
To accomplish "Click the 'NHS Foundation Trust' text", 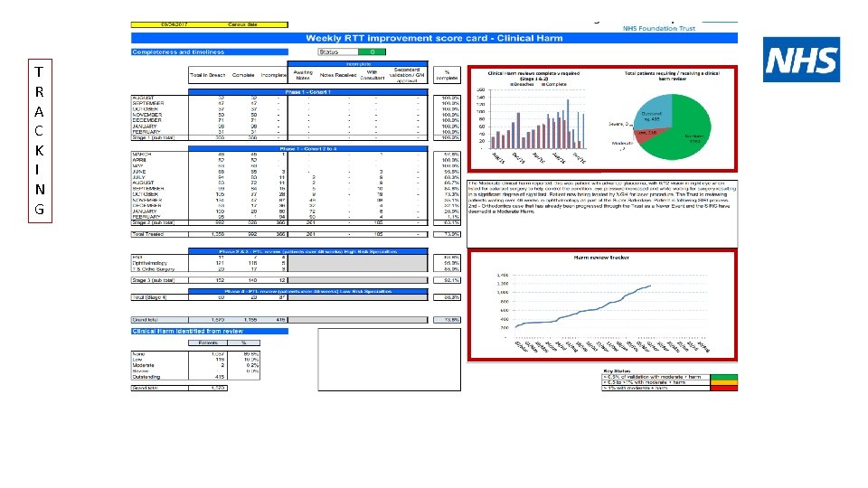I will (659, 28).
